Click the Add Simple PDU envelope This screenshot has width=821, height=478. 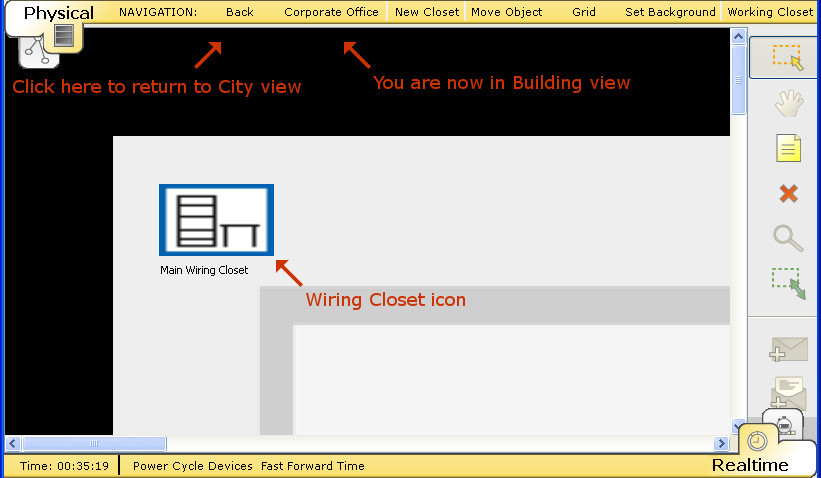pyautogui.click(x=789, y=349)
